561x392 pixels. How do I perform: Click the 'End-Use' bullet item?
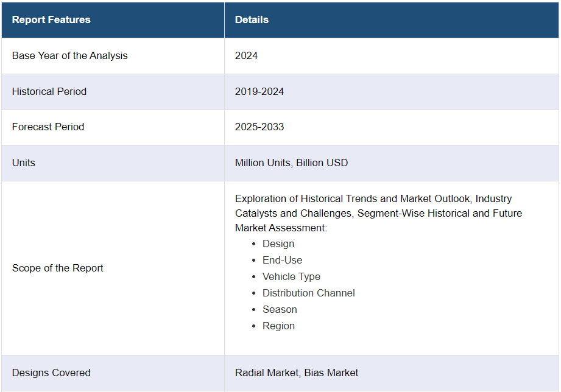tap(282, 260)
